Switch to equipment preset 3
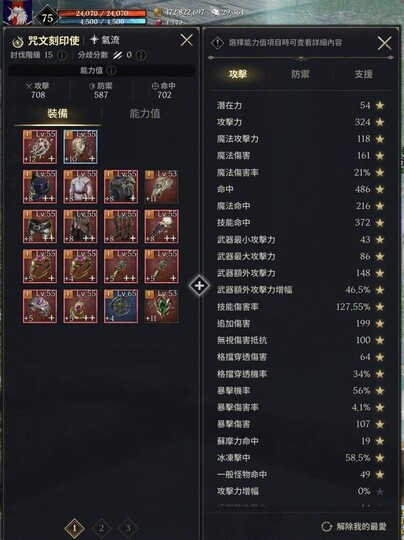This screenshot has width=404, height=540. 128,528
